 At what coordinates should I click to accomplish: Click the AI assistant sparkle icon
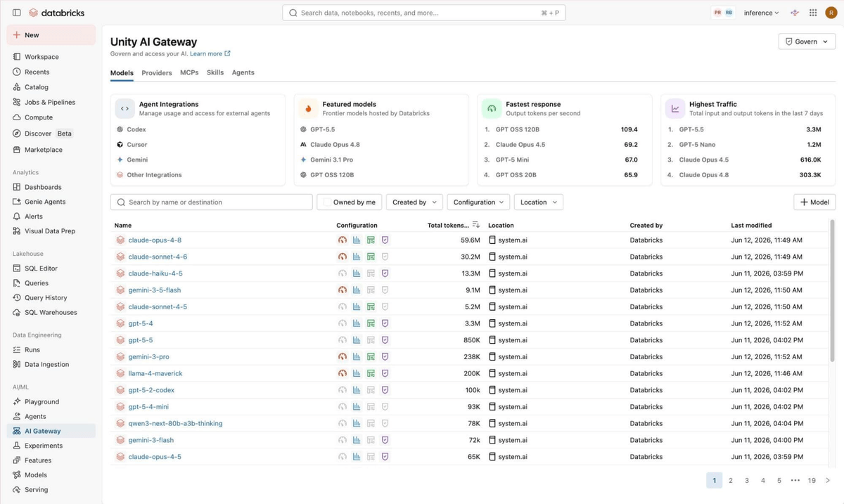coord(795,13)
